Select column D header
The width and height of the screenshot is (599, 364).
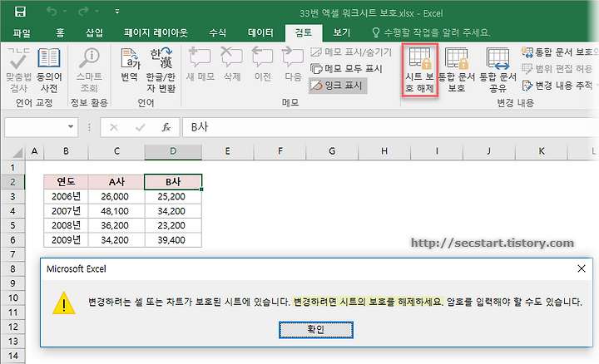coord(173,151)
